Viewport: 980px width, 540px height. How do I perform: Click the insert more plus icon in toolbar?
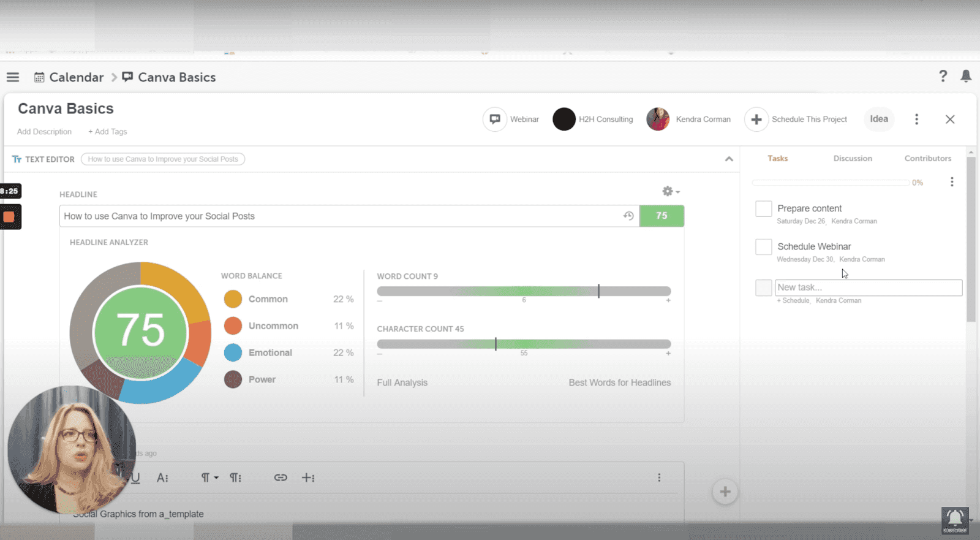coord(308,477)
